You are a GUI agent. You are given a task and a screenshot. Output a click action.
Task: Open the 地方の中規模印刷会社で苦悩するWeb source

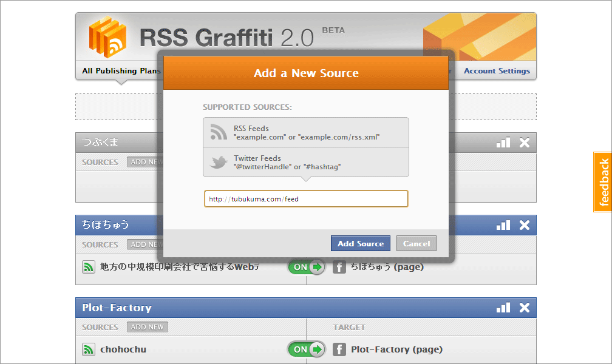tap(180, 267)
